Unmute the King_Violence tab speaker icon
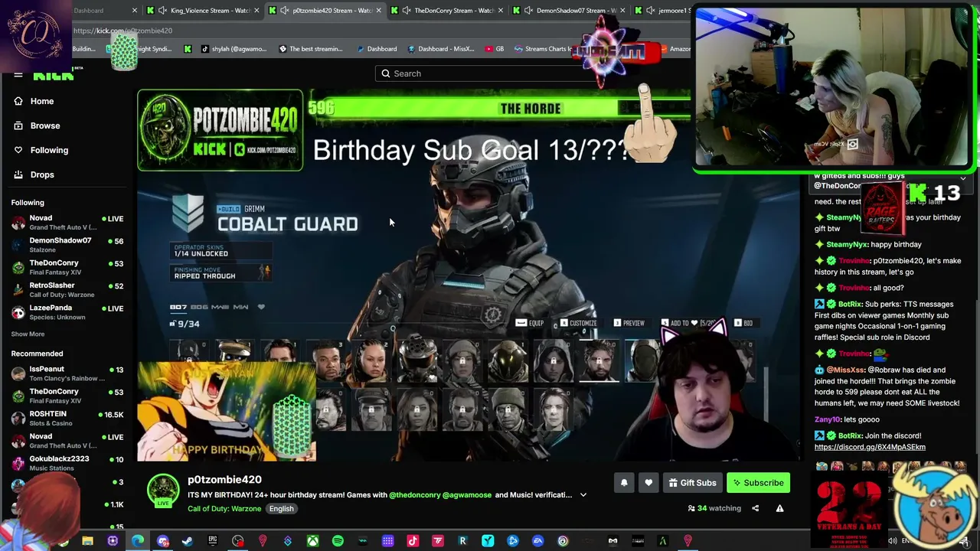This screenshot has width=980, height=551. pos(162,11)
